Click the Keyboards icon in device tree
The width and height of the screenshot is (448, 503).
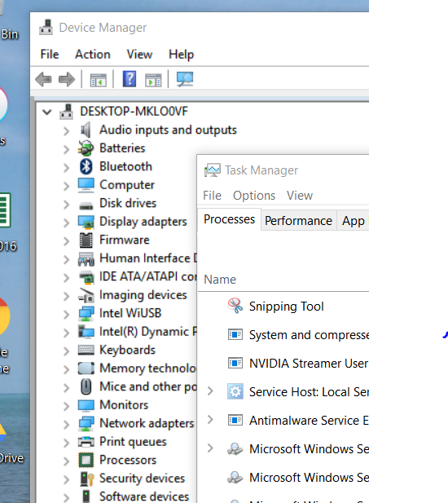[86, 350]
